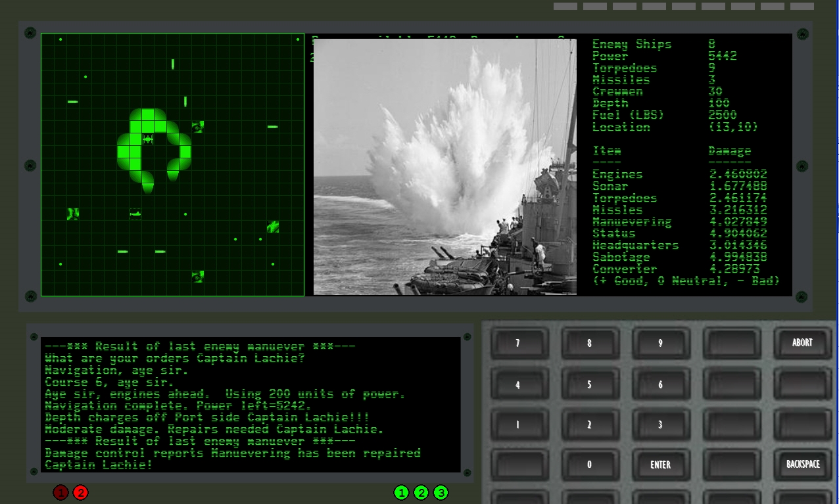Toggle the bright red indicator light 2

pos(80,492)
